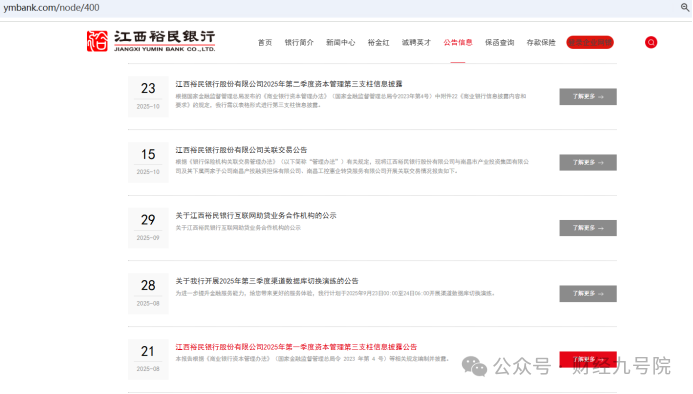Open 诚聘英才 menu item

[416, 42]
